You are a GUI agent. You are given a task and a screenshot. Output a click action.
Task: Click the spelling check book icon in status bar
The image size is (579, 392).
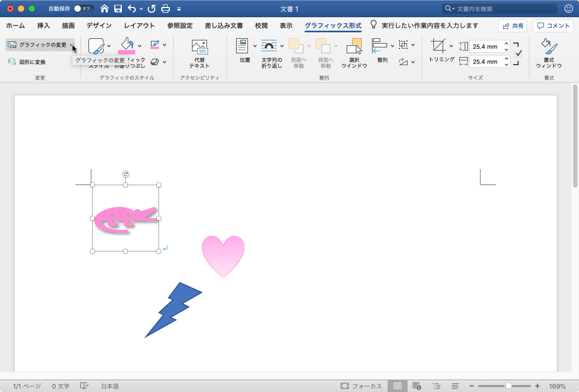coord(84,386)
